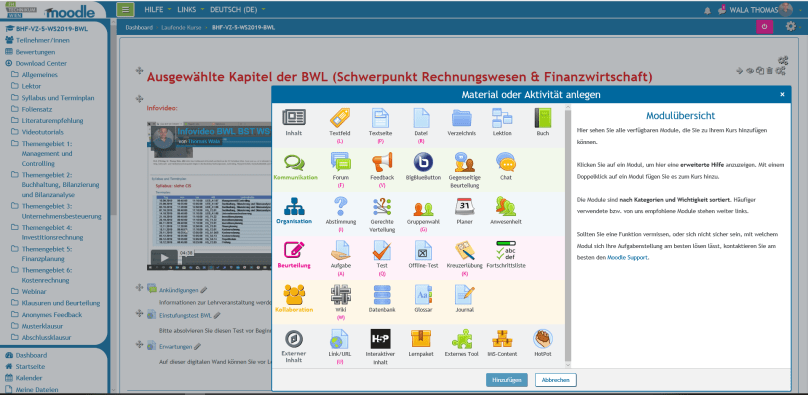Screen dimensions: 808x395
Task: Choose the Datei module icon
Action: click(422, 118)
